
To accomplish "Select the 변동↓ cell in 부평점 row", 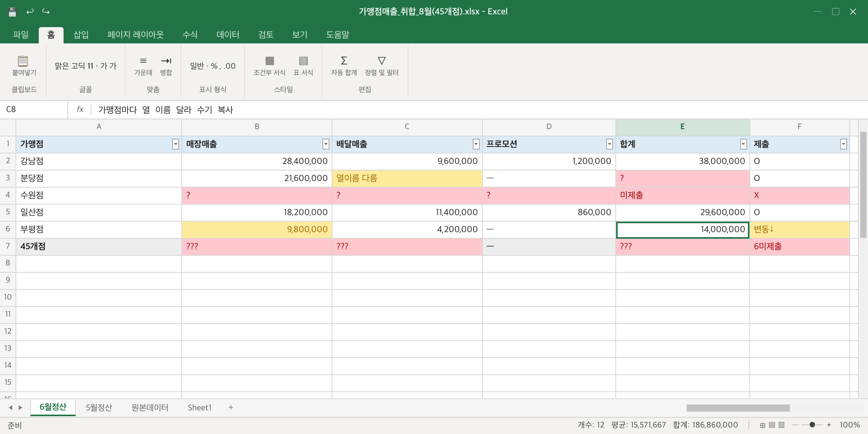I will click(x=799, y=230).
